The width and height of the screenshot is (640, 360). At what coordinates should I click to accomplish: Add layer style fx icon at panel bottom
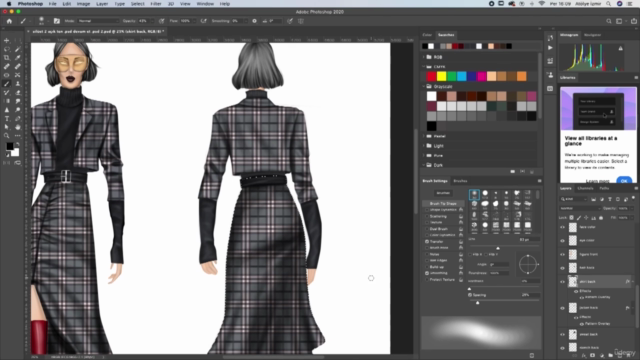click(x=584, y=356)
